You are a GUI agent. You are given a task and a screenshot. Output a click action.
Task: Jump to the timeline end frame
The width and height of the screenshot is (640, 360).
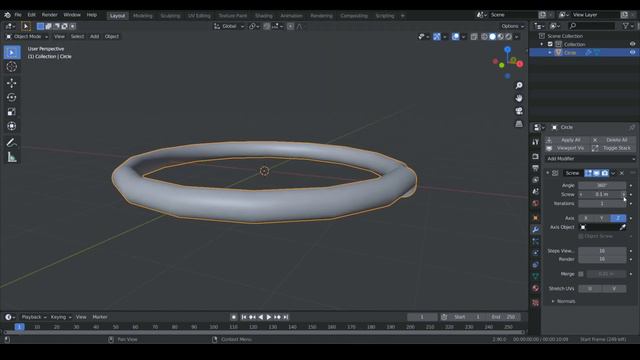[286, 317]
